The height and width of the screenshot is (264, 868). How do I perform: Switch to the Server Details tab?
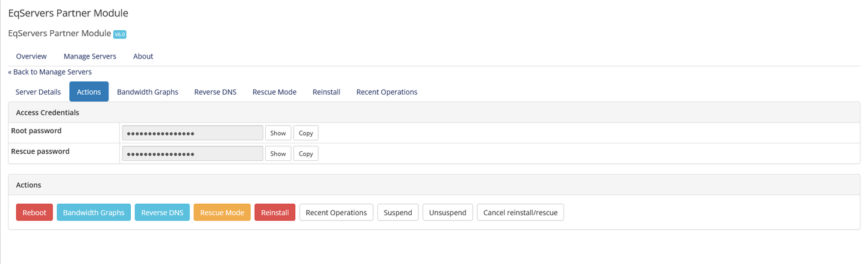pos(38,92)
